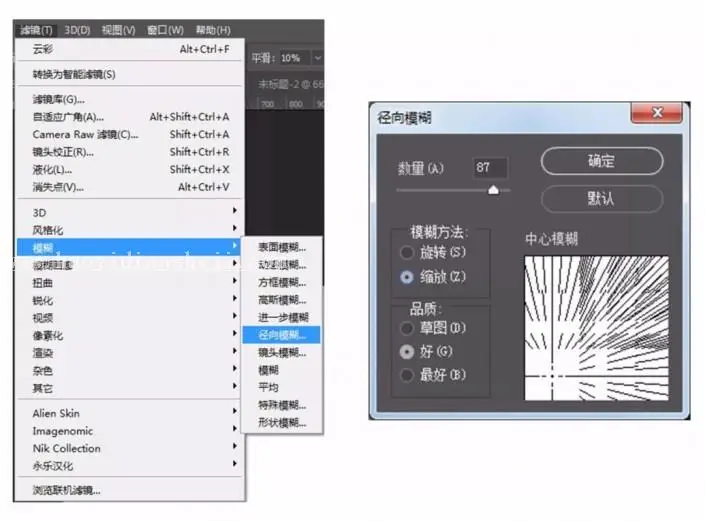Open the 视图(V) menu

118,30
